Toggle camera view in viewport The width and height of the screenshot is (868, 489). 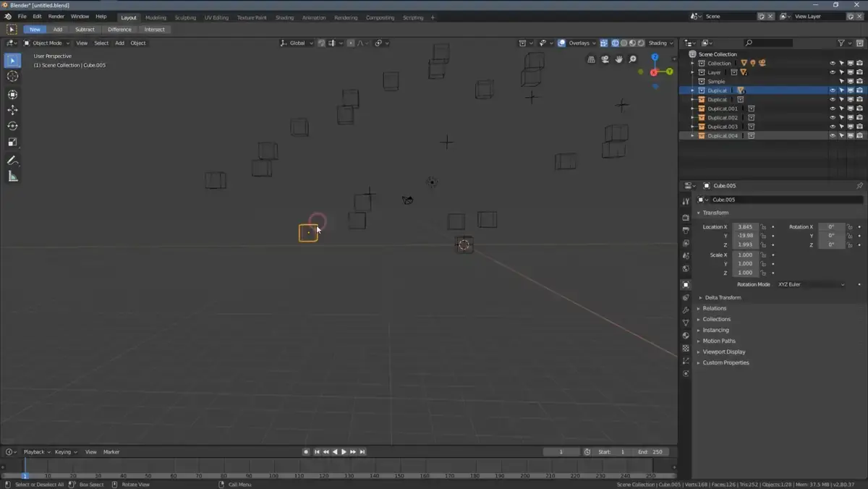[605, 59]
